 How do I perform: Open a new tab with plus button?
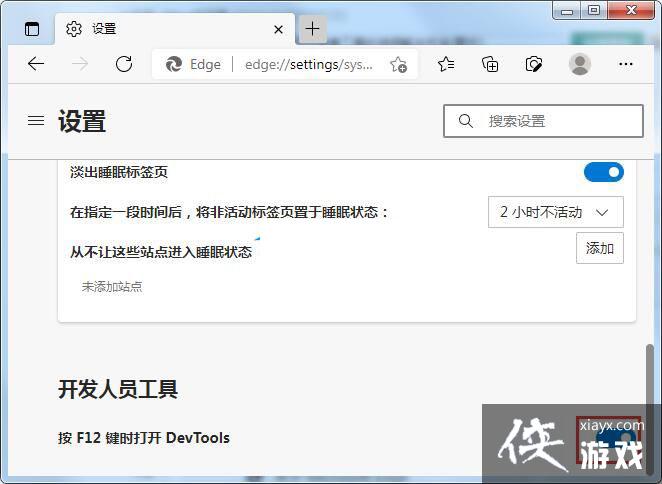(x=312, y=29)
